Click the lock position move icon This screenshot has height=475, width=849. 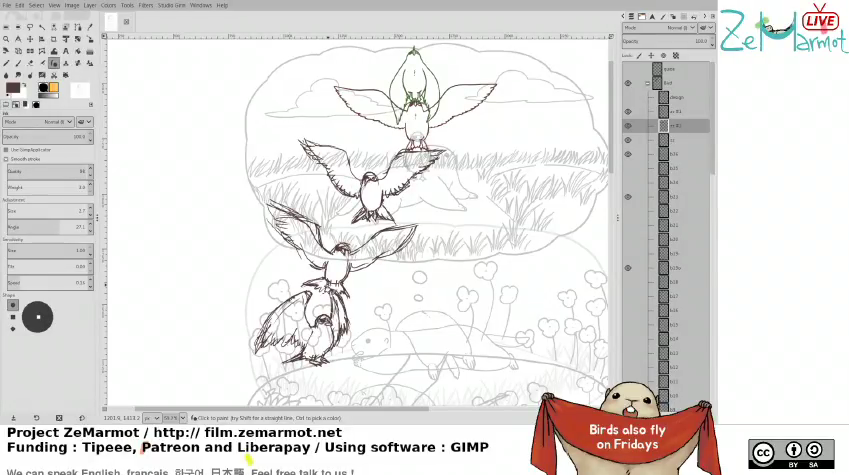click(649, 55)
